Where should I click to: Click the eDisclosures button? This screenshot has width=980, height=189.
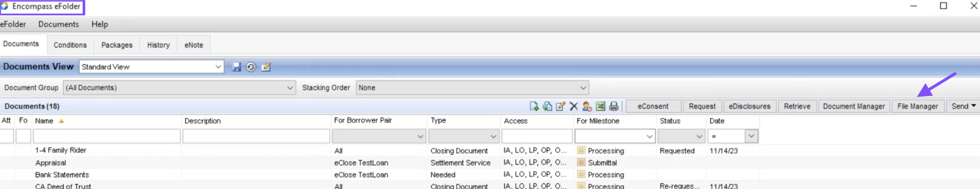(750, 106)
